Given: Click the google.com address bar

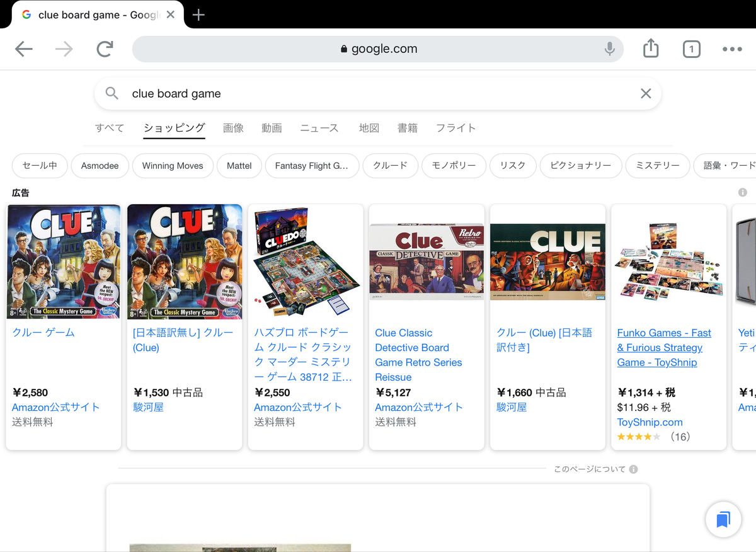Looking at the screenshot, I should pyautogui.click(x=378, y=49).
